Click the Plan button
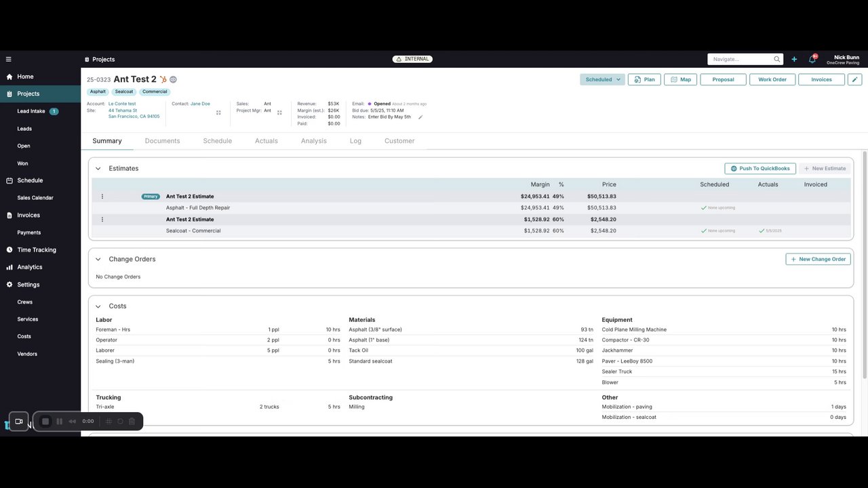 [644, 79]
